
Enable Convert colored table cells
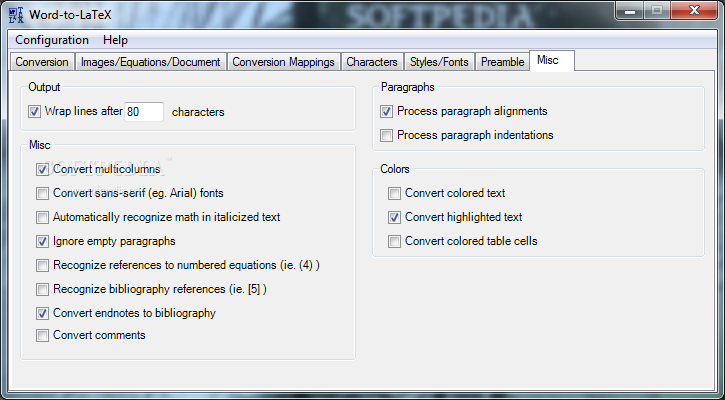(x=394, y=241)
